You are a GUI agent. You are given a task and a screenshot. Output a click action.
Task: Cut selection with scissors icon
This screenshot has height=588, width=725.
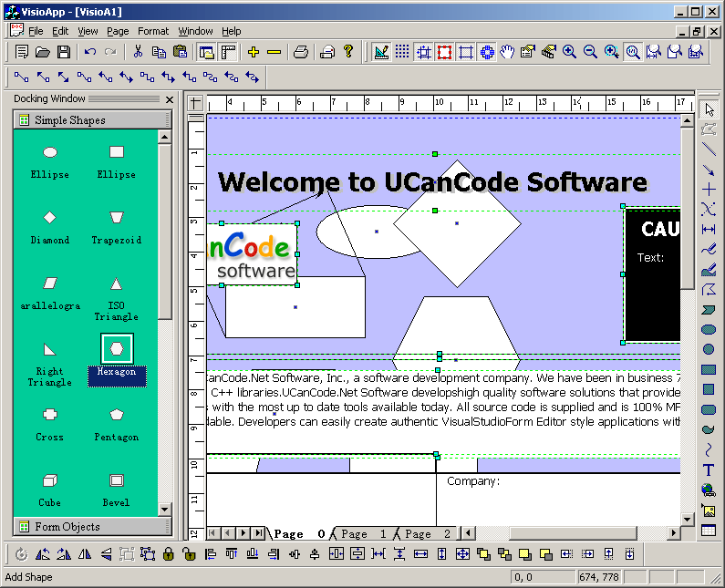(138, 52)
